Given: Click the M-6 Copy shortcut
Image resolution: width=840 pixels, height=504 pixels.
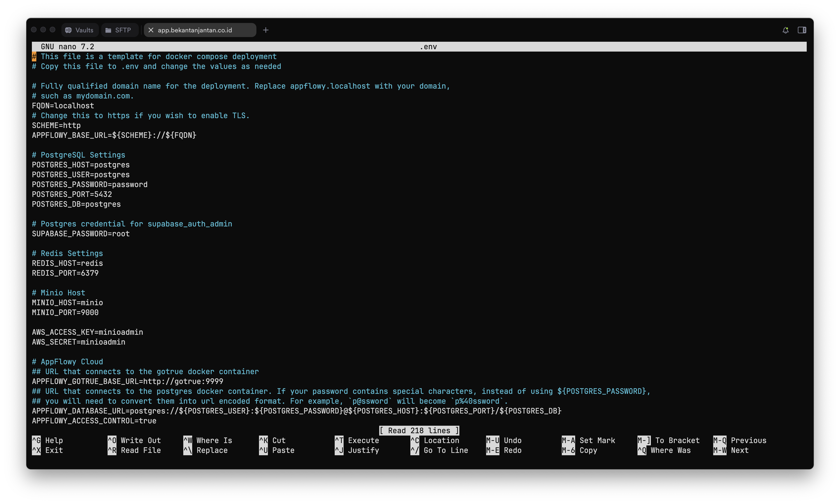Looking at the screenshot, I should point(580,450).
